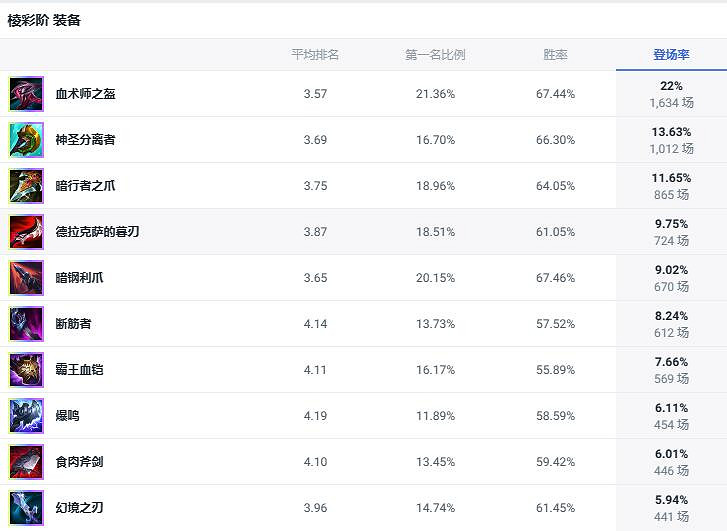Click the 血术师之盔 item icon
727x531 pixels.
coord(26,94)
